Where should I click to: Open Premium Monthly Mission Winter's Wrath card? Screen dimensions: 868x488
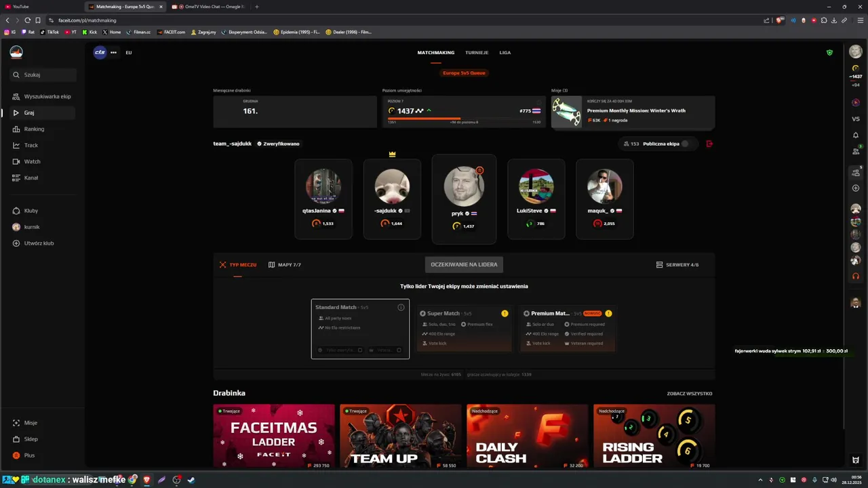coord(633,111)
